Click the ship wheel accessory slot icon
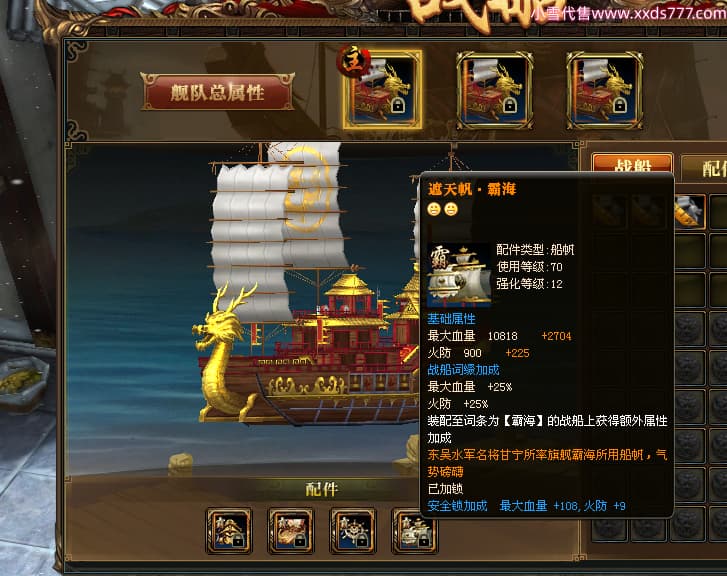This screenshot has width=727, height=576. [353, 531]
